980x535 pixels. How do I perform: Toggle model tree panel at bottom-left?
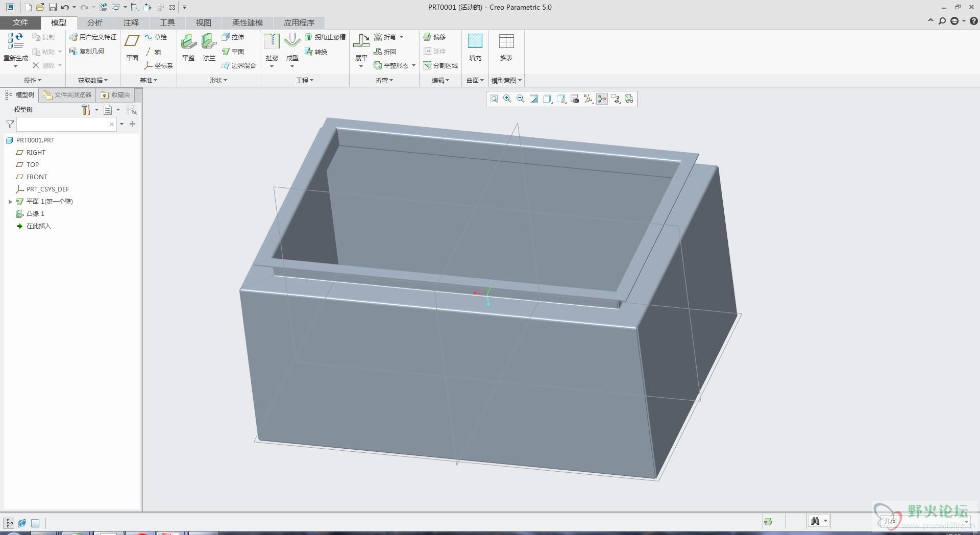point(9,523)
